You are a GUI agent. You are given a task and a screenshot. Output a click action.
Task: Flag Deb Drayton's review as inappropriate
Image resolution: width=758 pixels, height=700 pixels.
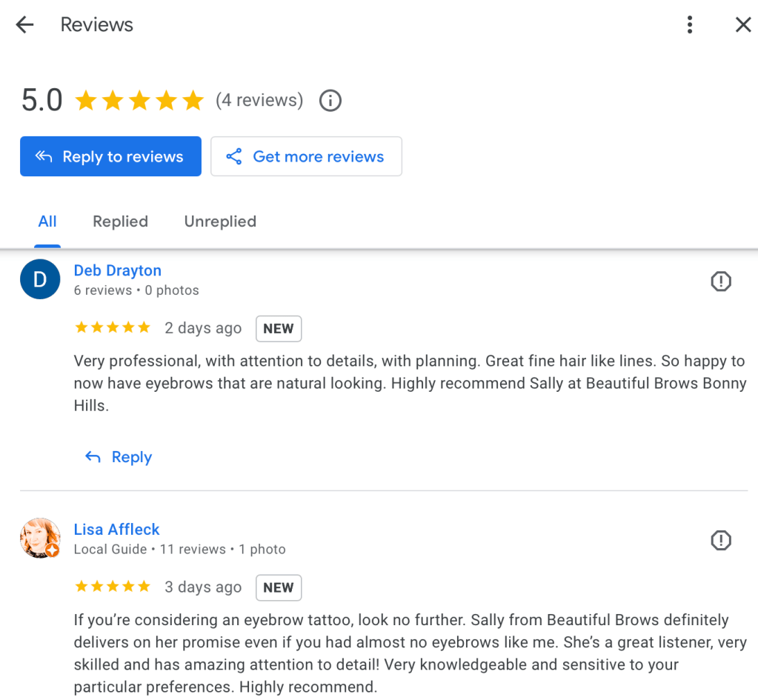720,281
